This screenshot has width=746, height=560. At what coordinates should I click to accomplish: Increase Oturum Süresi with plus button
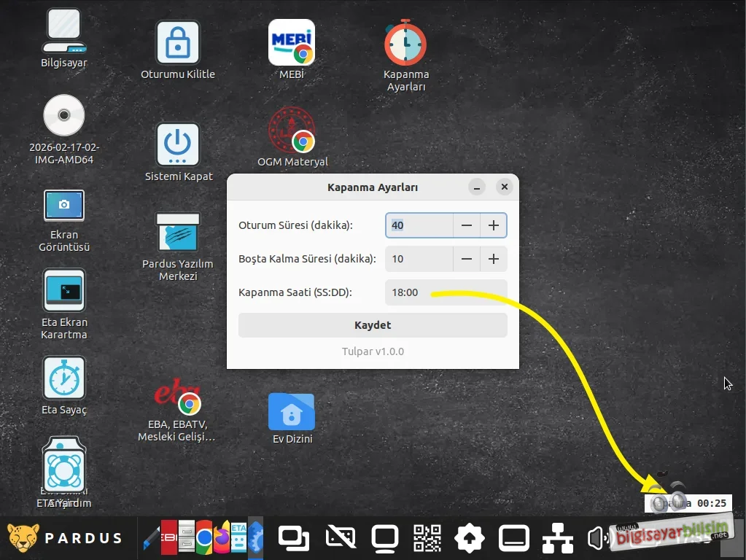[x=494, y=225]
